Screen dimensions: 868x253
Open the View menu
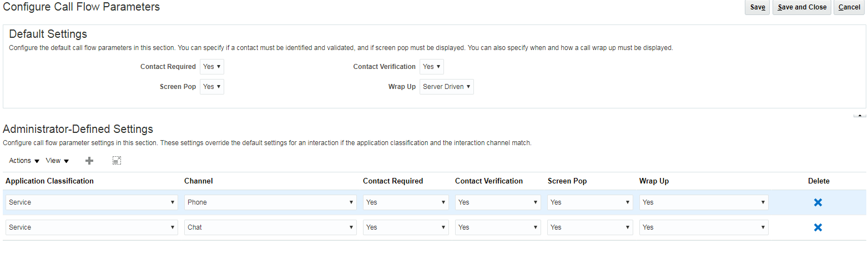(57, 161)
